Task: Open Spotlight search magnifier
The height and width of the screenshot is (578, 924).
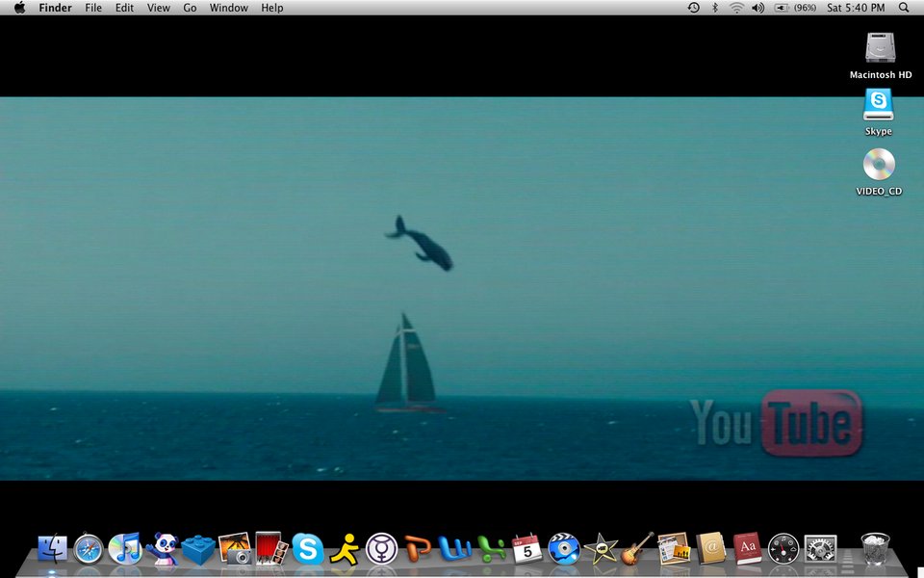Action: pos(904,8)
